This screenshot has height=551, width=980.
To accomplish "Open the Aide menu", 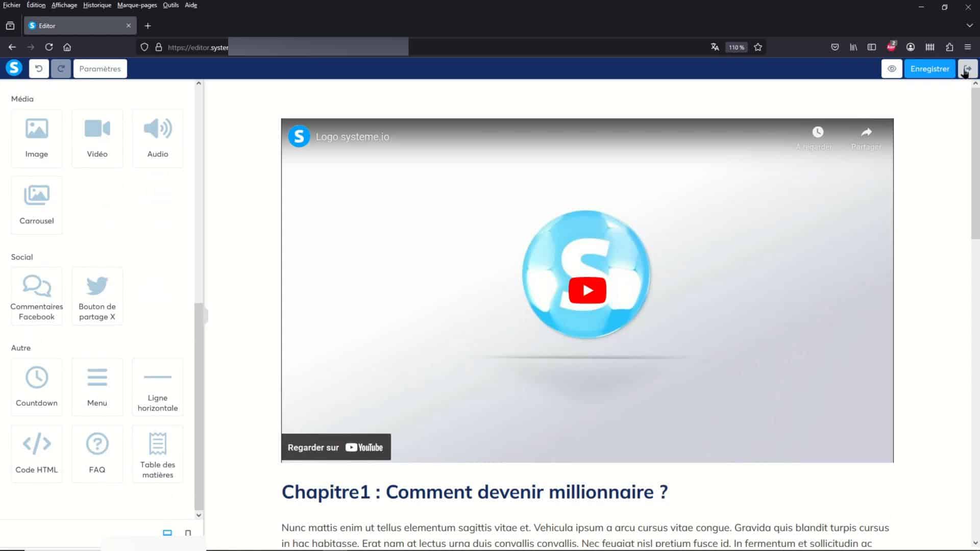I will tap(191, 5).
